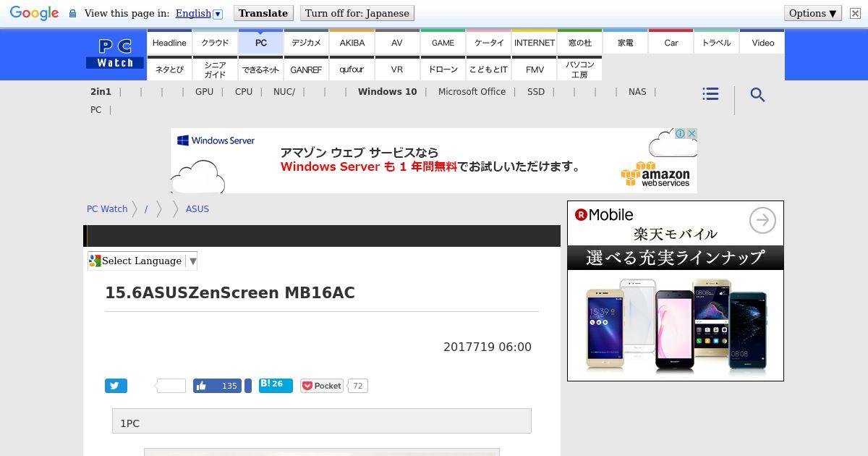Click the Facebook like button showing 135
Viewport: 868px width, 456px height.
point(217,386)
